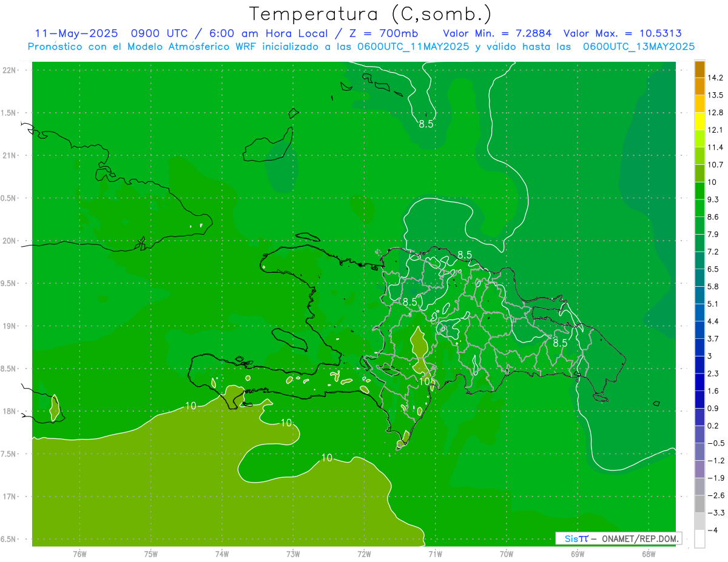Click the '7.9' legend value
The image size is (728, 562).
pos(713,234)
